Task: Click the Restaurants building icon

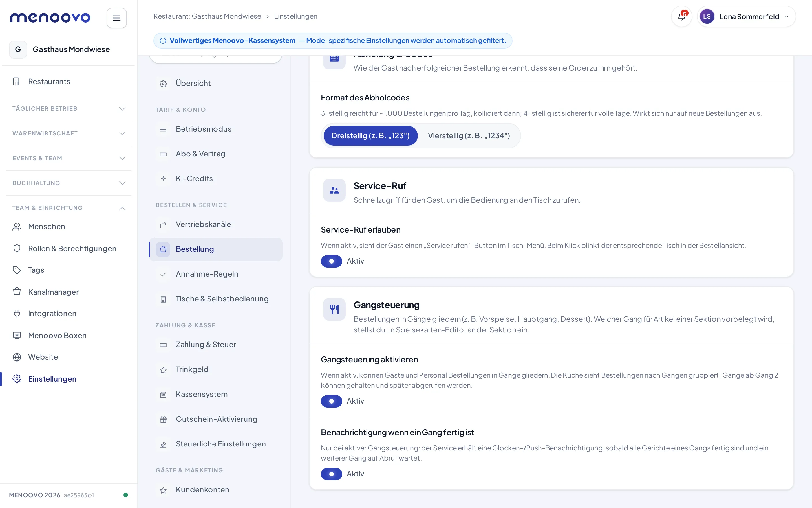Action: [x=16, y=81]
